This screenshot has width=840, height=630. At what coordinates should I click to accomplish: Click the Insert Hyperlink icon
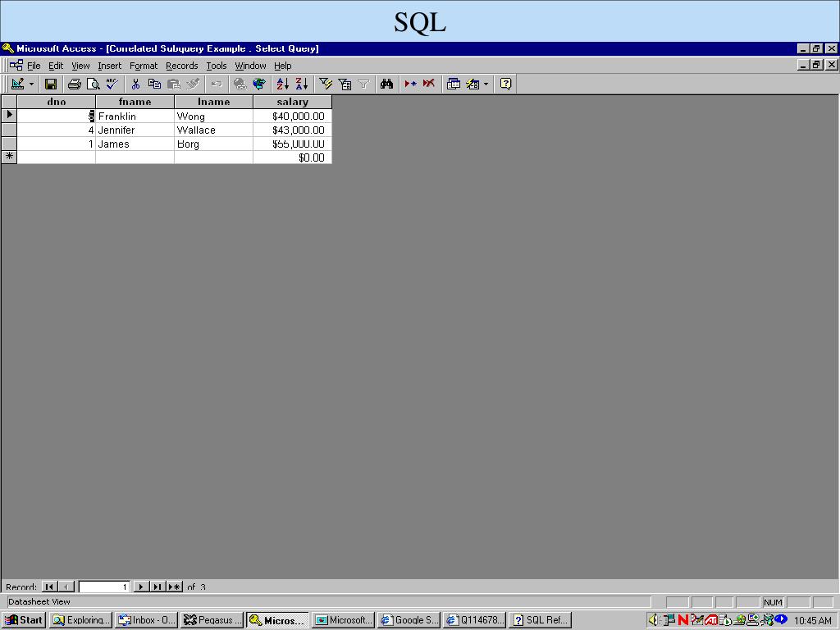(x=240, y=84)
